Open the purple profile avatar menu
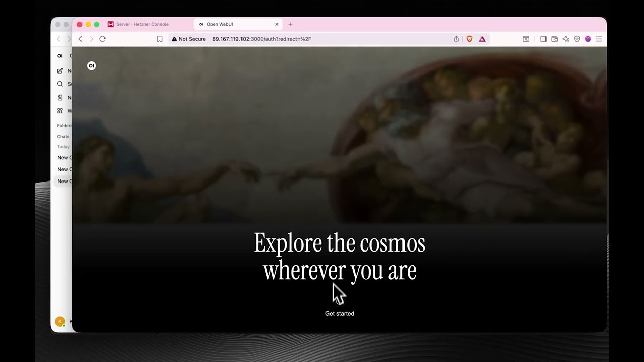The image size is (644, 362). pos(588,39)
